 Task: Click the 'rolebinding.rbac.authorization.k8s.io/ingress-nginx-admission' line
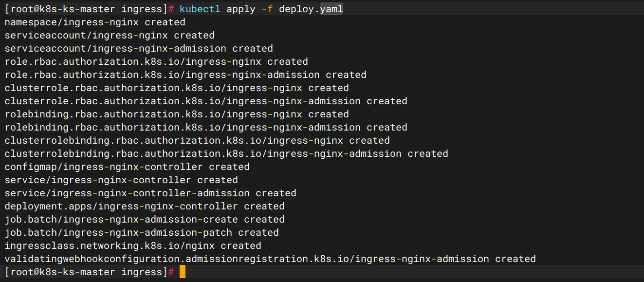(206, 128)
